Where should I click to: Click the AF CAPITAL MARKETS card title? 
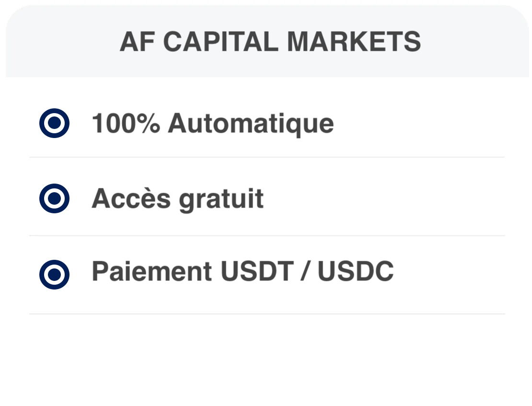point(270,42)
